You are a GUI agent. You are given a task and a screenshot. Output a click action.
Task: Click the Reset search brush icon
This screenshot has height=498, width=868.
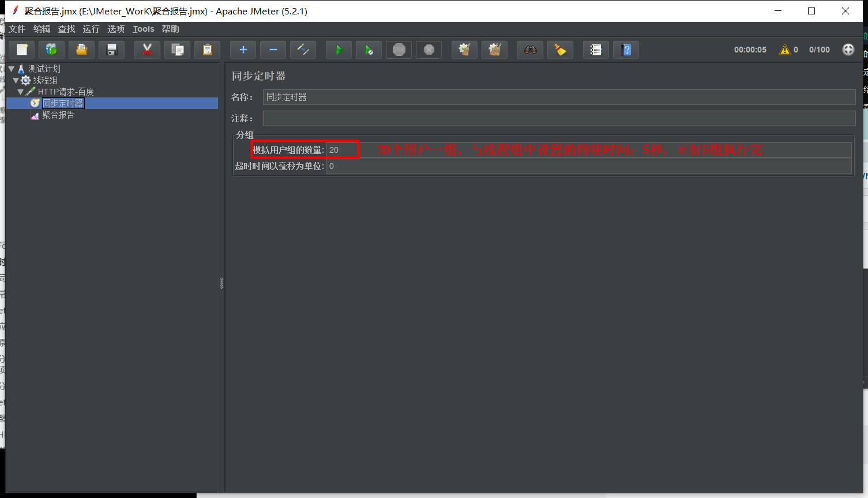560,50
